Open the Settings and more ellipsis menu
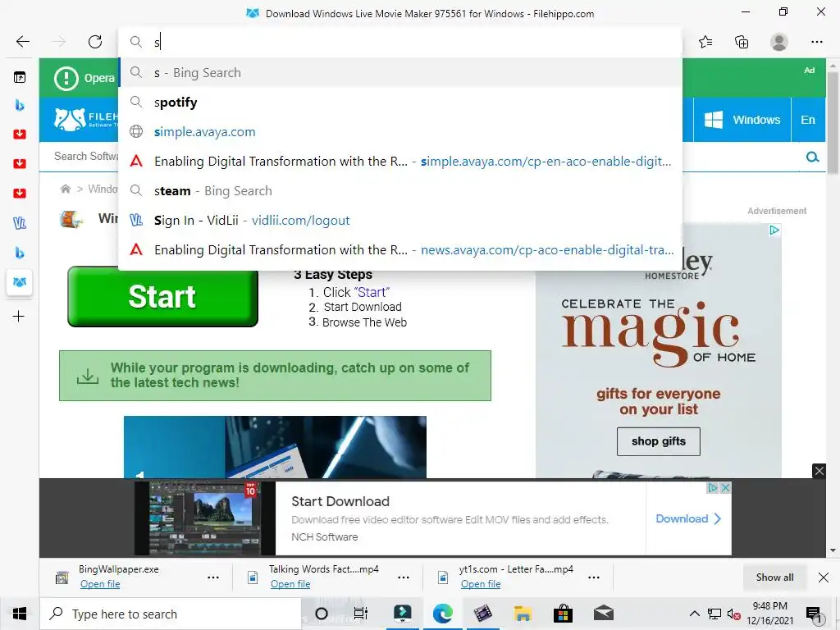 pyautogui.click(x=816, y=41)
